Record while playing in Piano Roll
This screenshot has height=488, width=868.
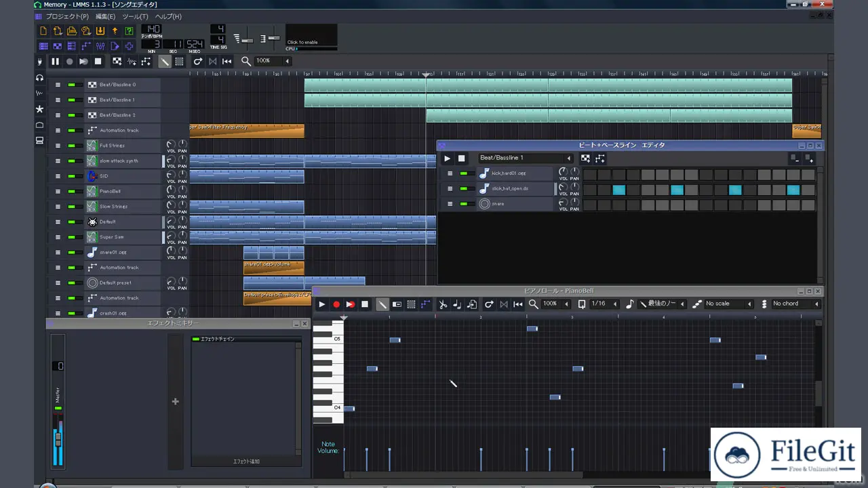(351, 304)
